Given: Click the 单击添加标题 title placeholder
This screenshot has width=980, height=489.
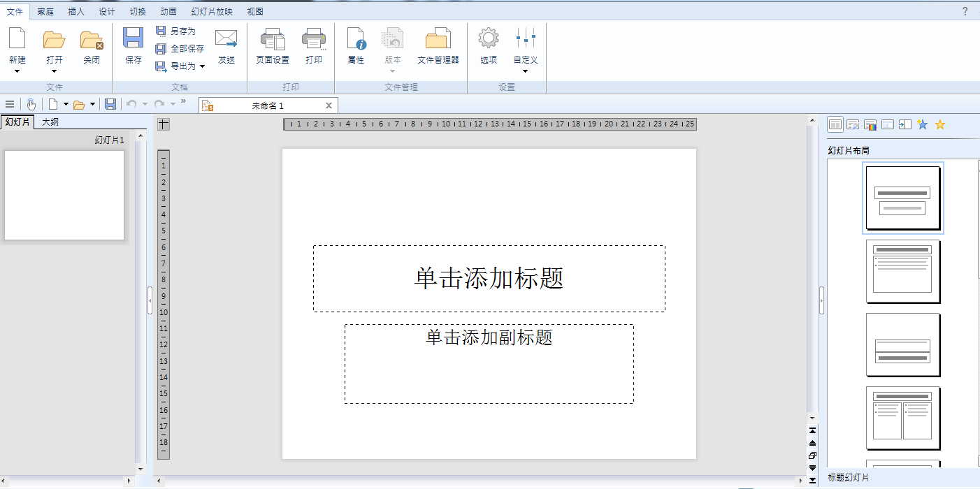Looking at the screenshot, I should click(x=489, y=278).
